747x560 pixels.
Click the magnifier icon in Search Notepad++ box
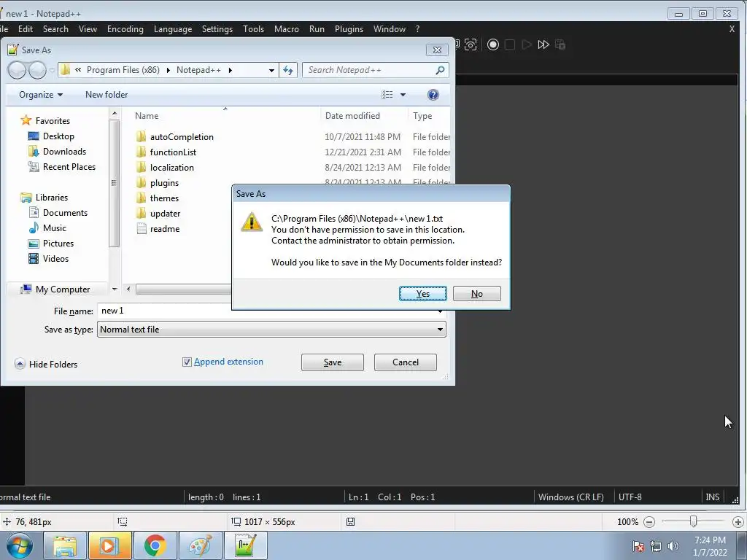tap(440, 70)
